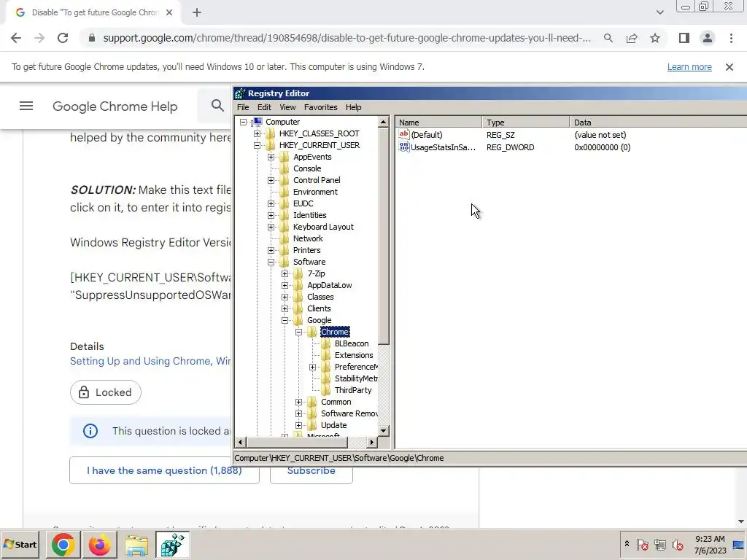Open the Registry Editor Help menu
Image resolution: width=747 pixels, height=560 pixels.
[354, 107]
